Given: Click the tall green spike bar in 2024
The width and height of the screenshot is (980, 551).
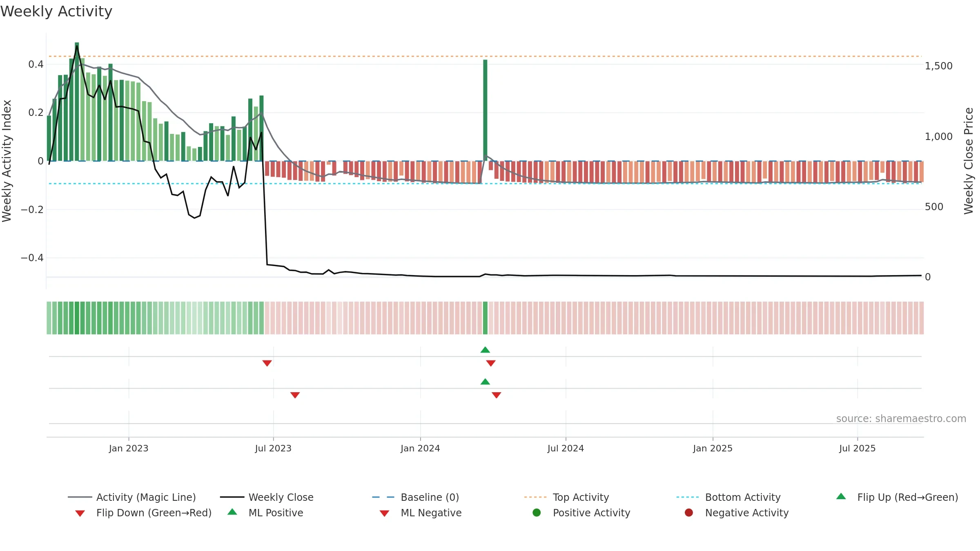Looking at the screenshot, I should (485, 110).
